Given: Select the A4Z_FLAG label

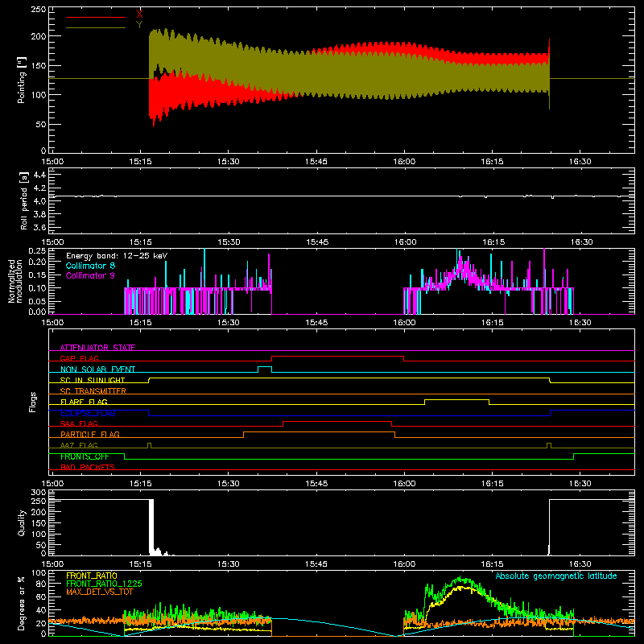Looking at the screenshot, I should tap(79, 445).
